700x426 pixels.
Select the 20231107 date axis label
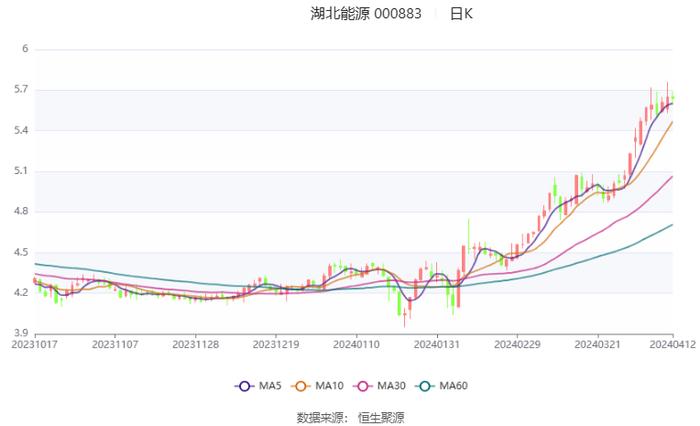click(115, 345)
